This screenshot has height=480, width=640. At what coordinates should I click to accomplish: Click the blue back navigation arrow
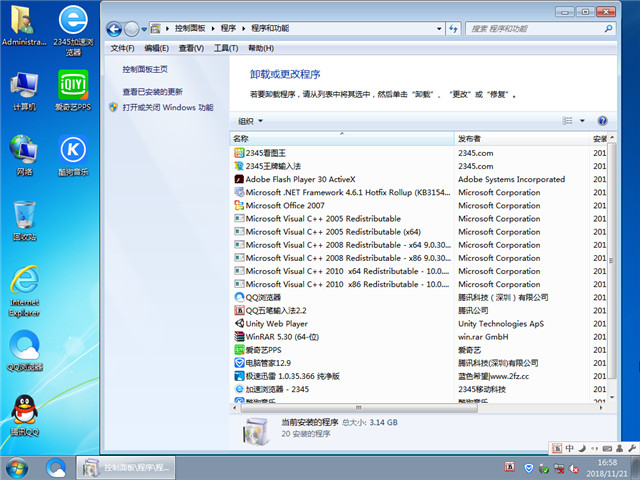point(114,29)
